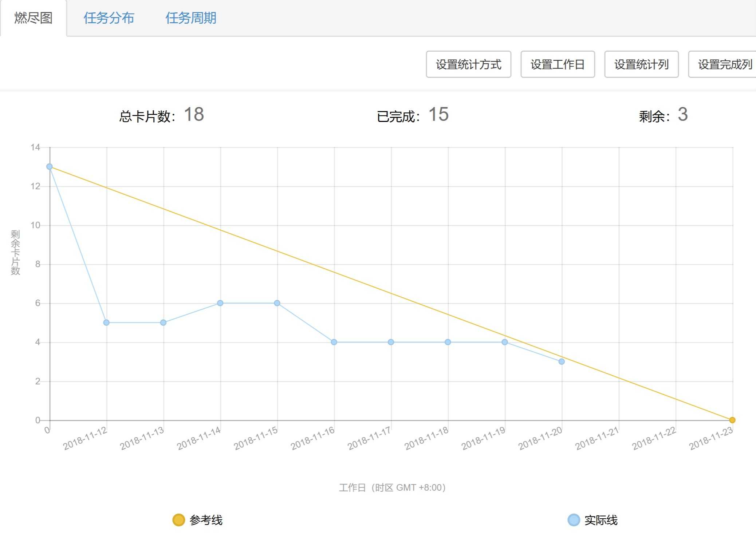Image resolution: width=756 pixels, height=546 pixels.
Task: Click the 已完成 value 15
Action: pos(438,114)
